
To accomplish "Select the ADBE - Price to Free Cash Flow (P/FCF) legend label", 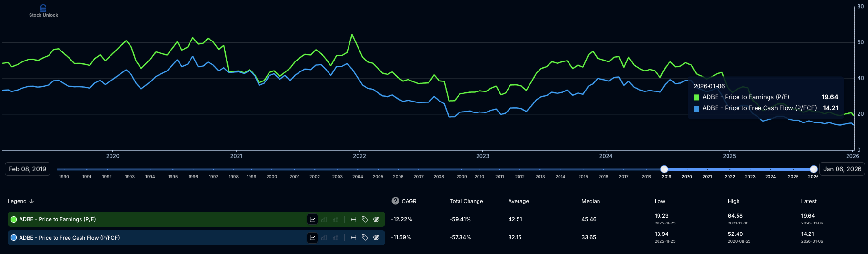I will click(70, 238).
